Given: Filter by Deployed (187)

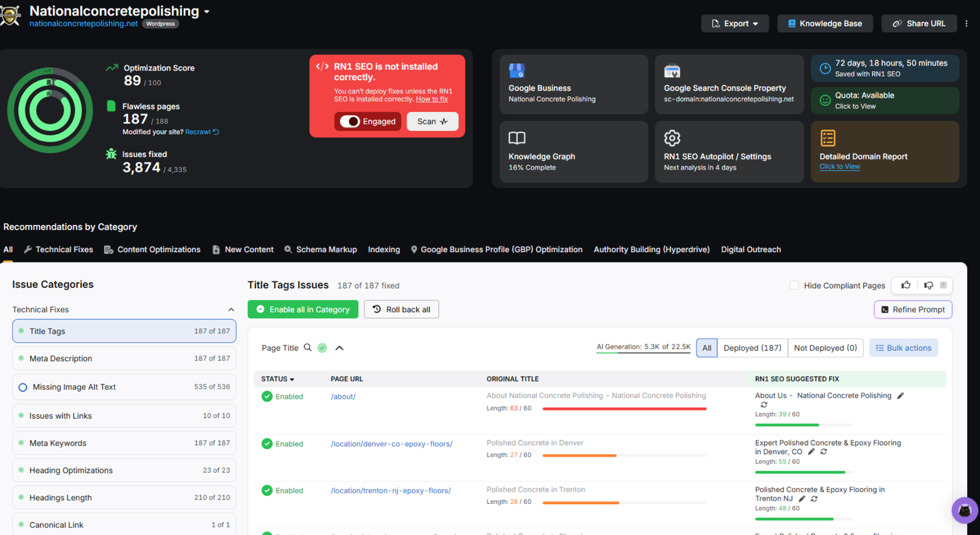Looking at the screenshot, I should pyautogui.click(x=752, y=348).
